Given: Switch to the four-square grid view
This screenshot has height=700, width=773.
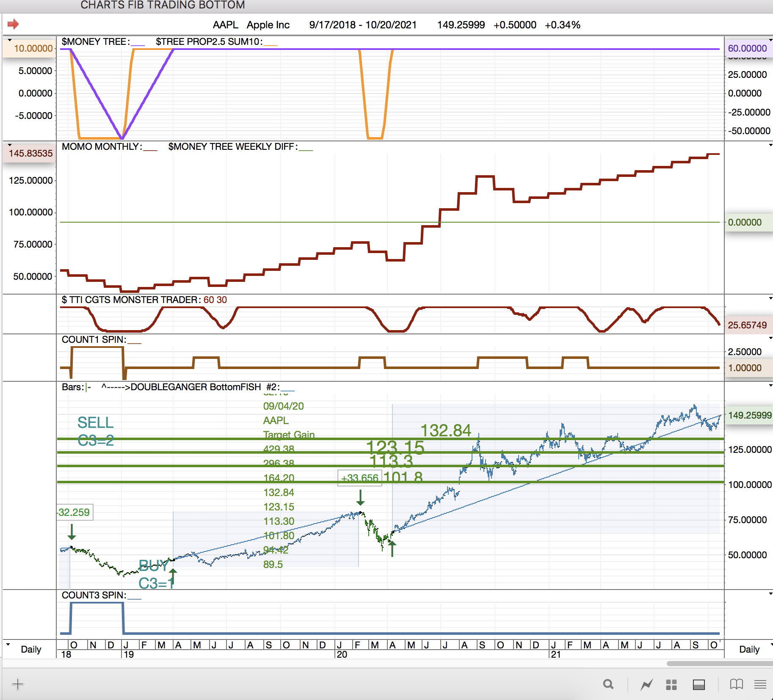Looking at the screenshot, I should 671,684.
